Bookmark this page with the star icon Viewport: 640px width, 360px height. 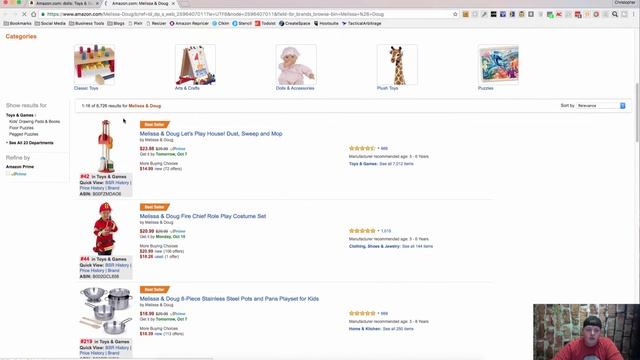[x=456, y=14]
